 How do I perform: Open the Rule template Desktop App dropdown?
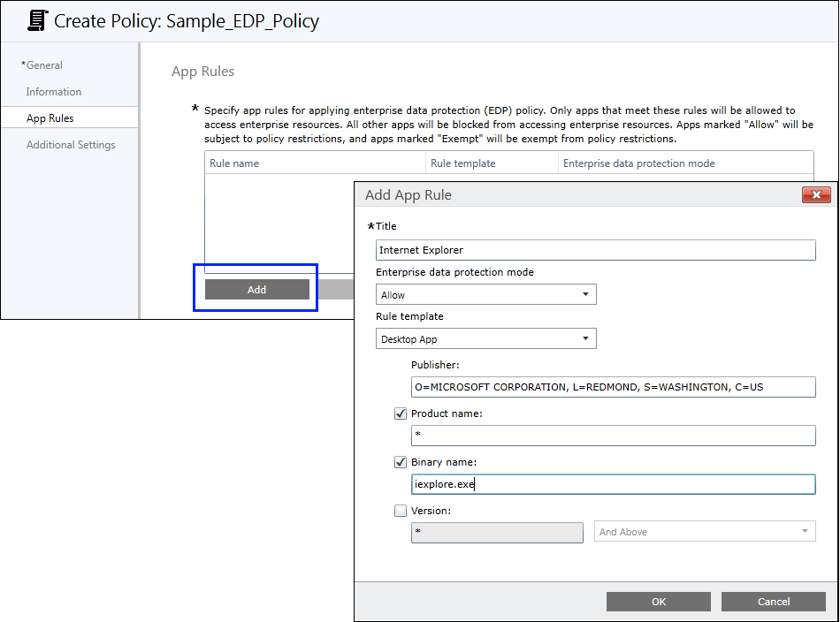click(485, 339)
